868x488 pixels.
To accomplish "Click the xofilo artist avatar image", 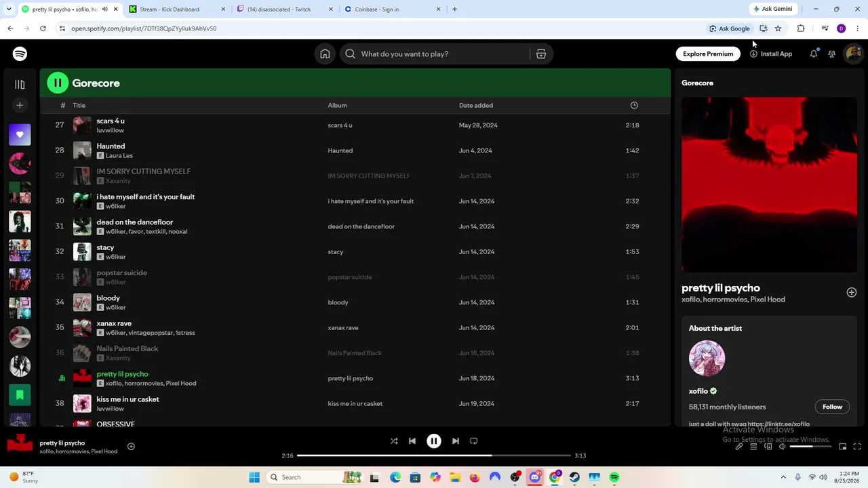I will 707,359.
